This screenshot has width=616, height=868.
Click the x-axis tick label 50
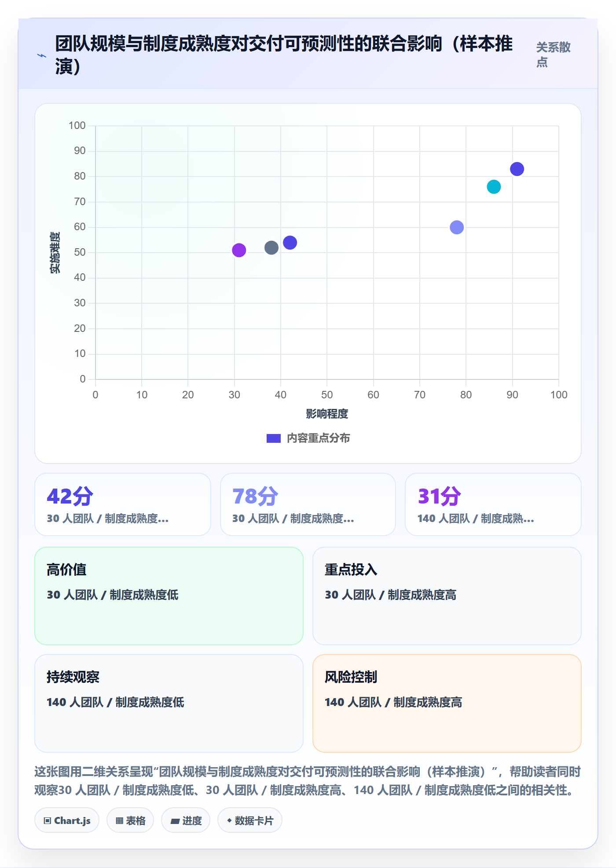click(327, 395)
